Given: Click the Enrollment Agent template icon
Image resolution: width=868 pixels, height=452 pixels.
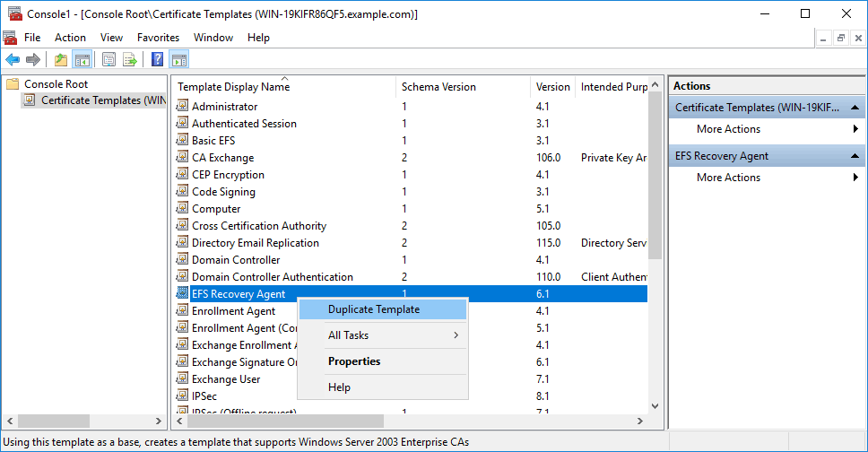Looking at the screenshot, I should pyautogui.click(x=182, y=310).
